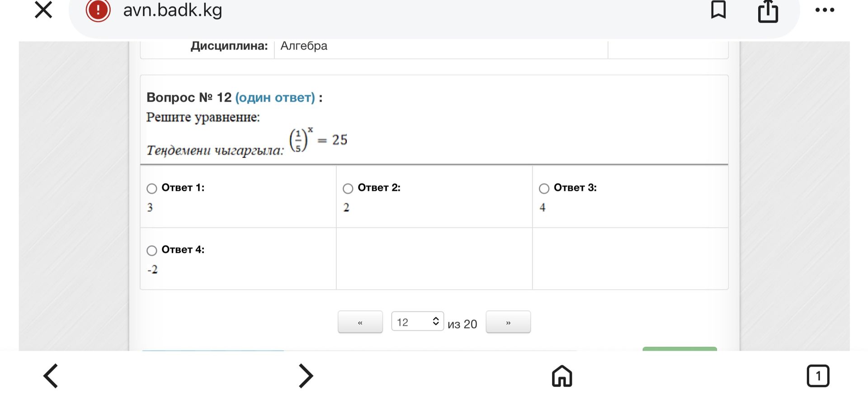This screenshot has width=868, height=401.
Task: Open the three-dot more options menu
Action: pos(825,10)
